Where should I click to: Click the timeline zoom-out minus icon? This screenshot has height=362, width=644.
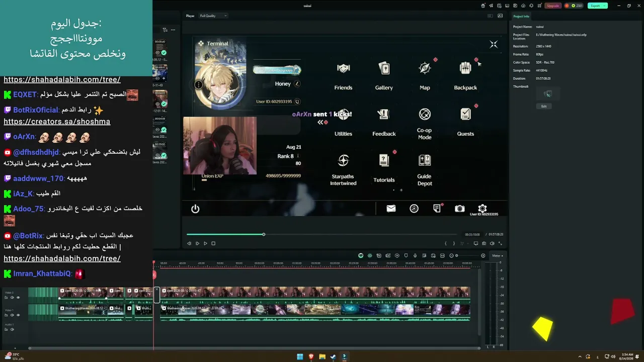(451, 255)
